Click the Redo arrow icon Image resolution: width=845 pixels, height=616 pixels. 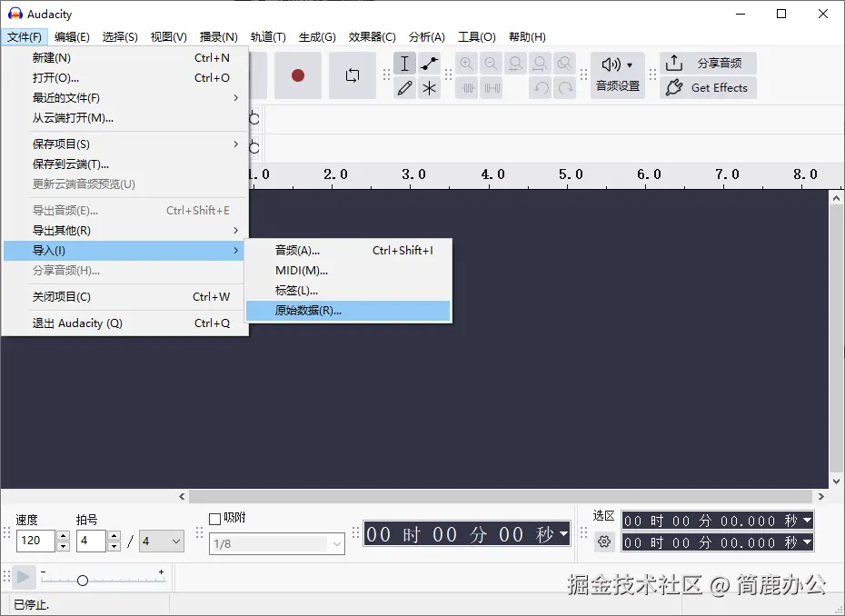point(565,88)
